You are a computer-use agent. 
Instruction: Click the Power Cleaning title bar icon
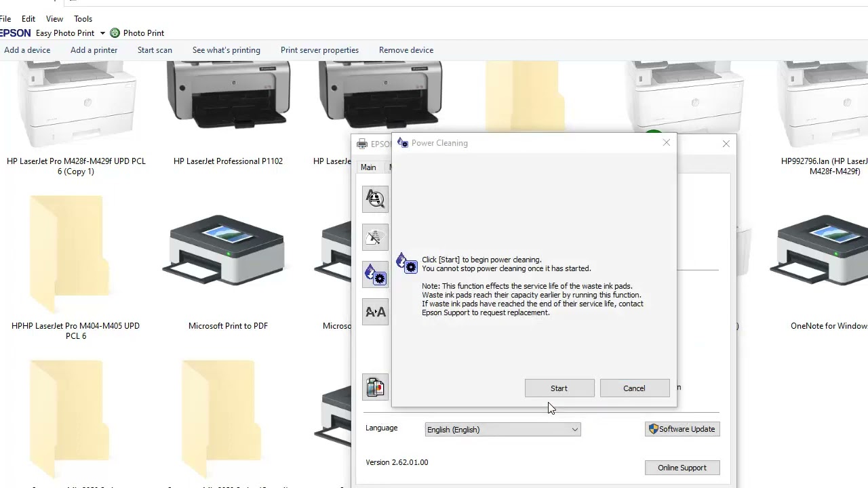[x=403, y=143]
